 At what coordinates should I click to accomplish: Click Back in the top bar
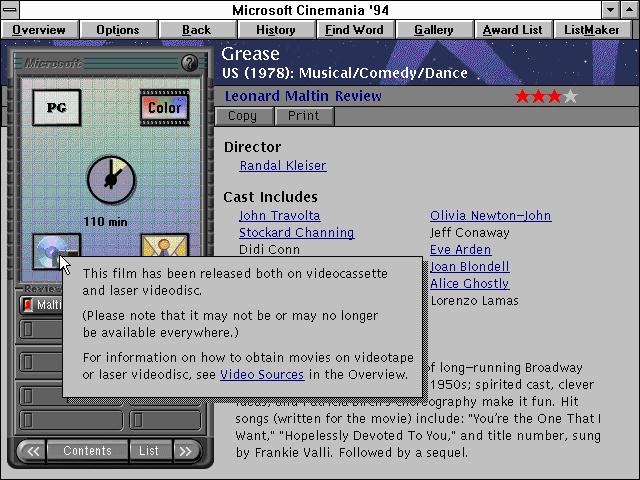(x=197, y=30)
